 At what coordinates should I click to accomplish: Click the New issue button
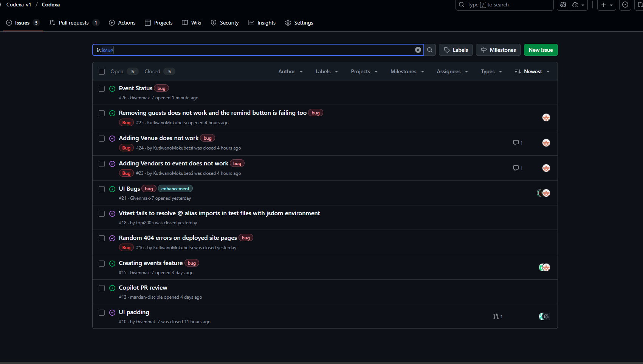click(541, 50)
